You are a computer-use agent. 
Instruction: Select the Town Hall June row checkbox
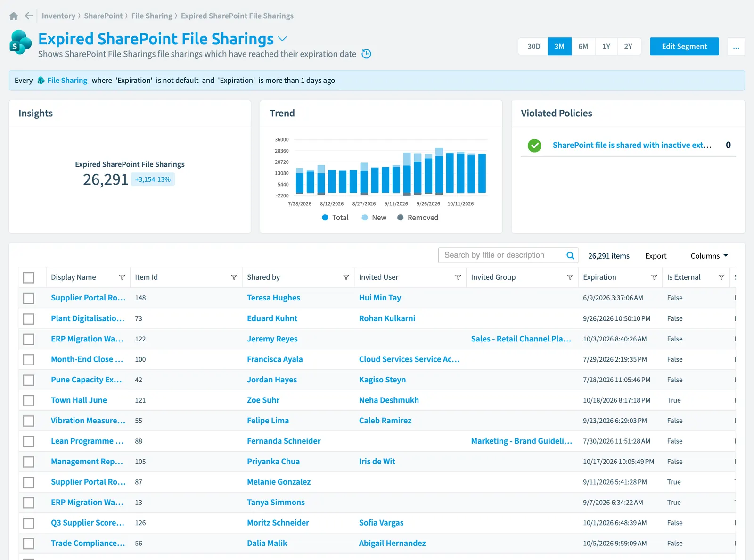[x=29, y=400]
